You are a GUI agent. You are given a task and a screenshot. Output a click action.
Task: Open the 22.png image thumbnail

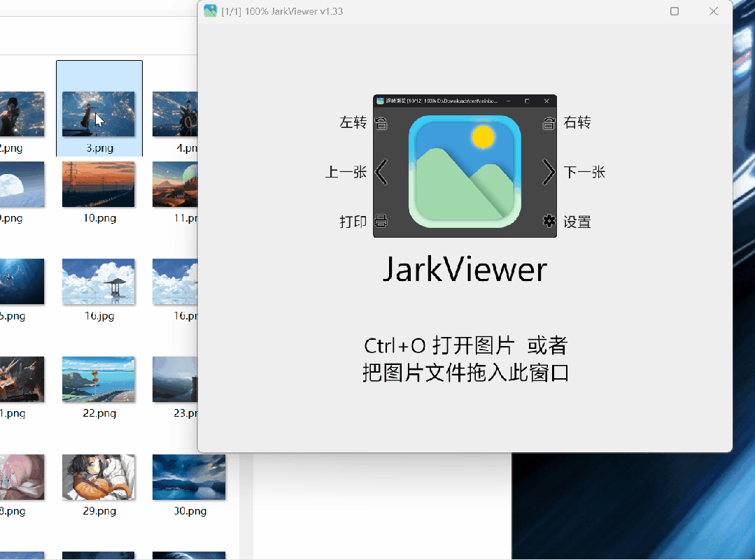pyautogui.click(x=99, y=380)
